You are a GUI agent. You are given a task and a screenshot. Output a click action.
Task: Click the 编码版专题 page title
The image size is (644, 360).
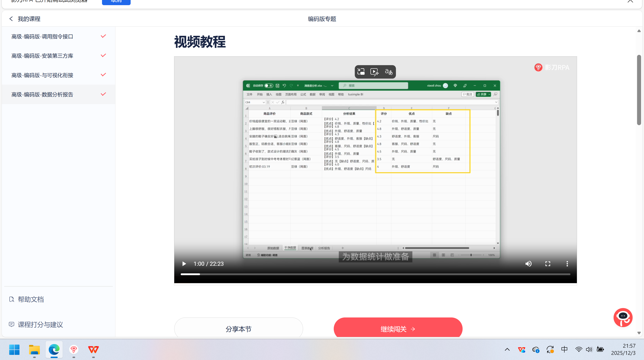(322, 19)
